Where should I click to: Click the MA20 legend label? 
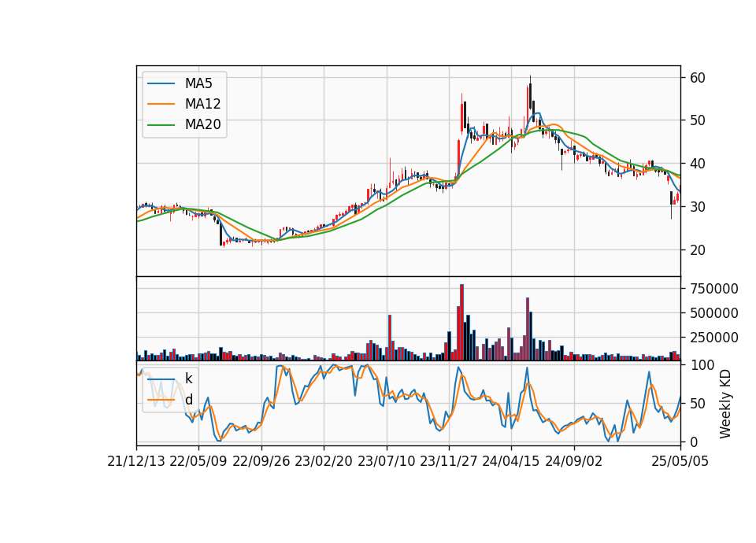(202, 124)
